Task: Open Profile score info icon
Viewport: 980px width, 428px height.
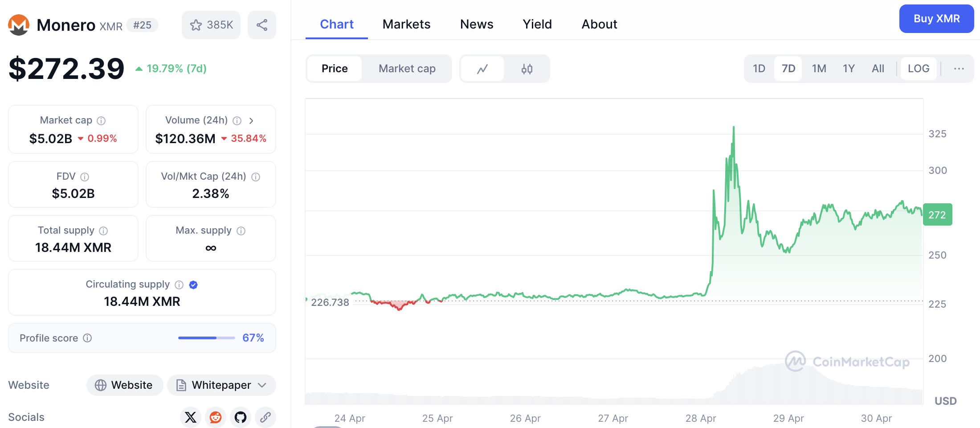Action: coord(88,338)
